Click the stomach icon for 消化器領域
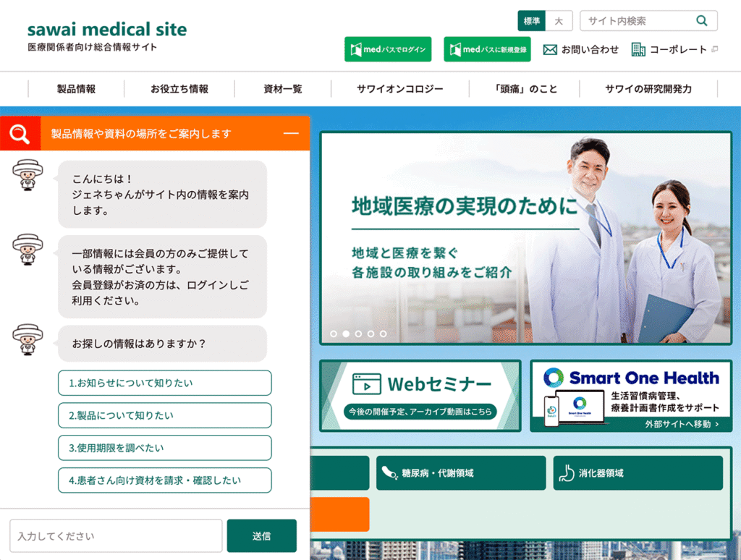 point(567,473)
